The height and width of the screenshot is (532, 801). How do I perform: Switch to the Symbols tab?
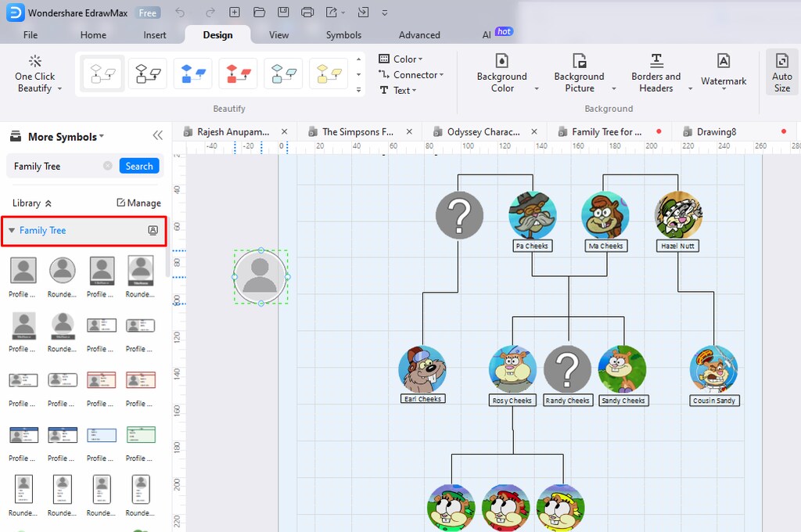pyautogui.click(x=344, y=34)
